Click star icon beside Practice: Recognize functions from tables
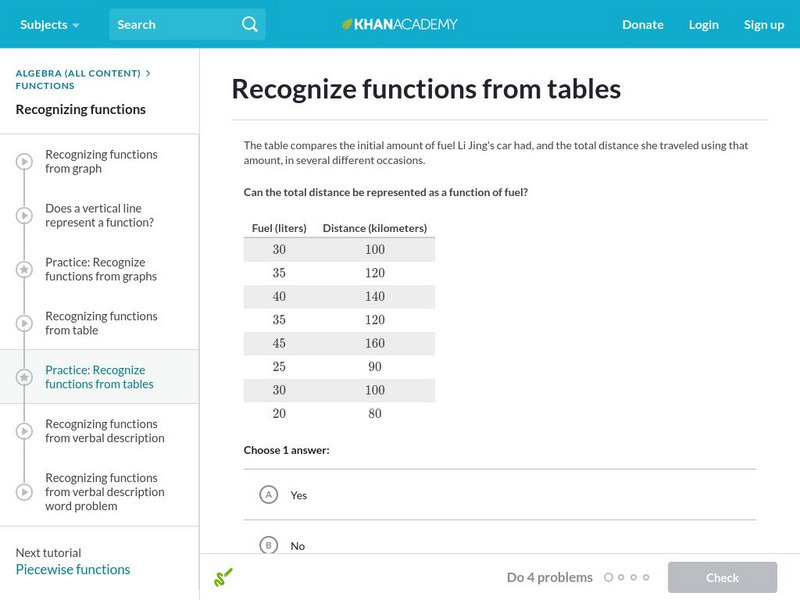This screenshot has height=600, width=800. [x=24, y=377]
